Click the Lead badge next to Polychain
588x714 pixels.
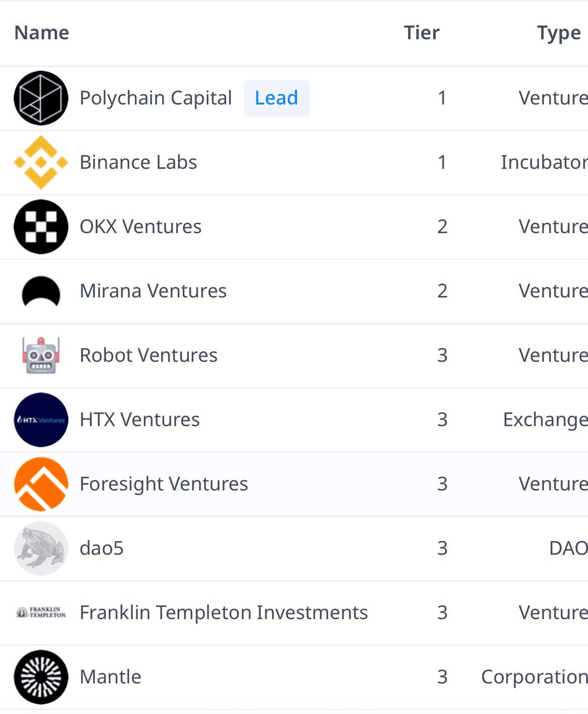(276, 98)
